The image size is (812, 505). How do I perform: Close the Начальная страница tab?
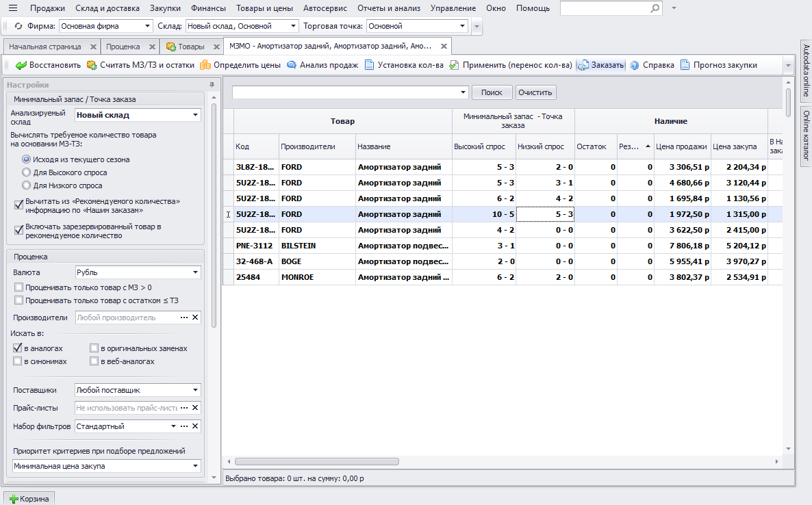tap(93, 47)
